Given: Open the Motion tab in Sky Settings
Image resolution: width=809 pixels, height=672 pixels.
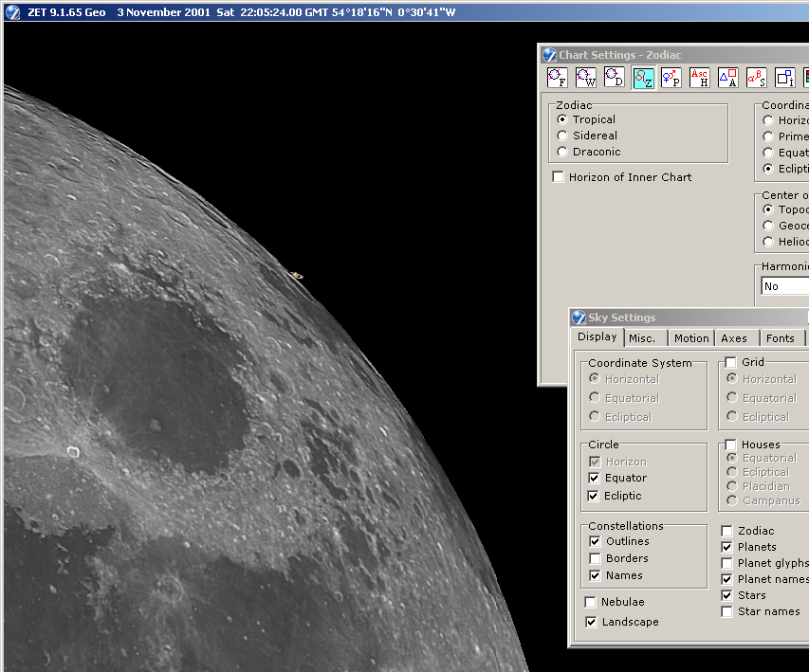Looking at the screenshot, I should (x=691, y=338).
